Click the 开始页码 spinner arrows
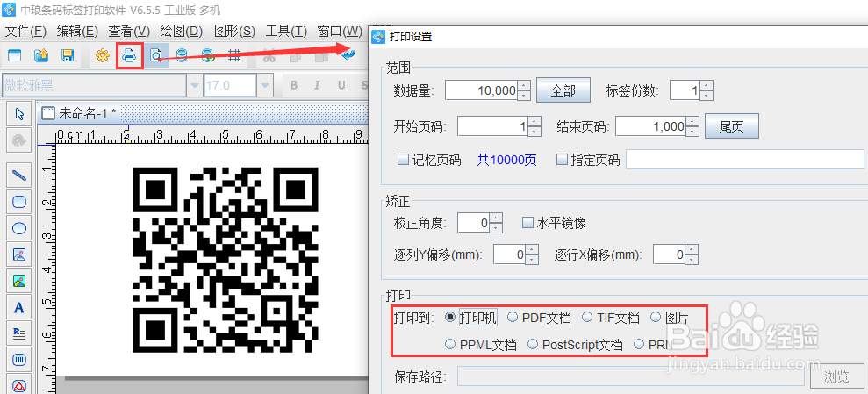This screenshot has height=394, width=868. tap(534, 126)
